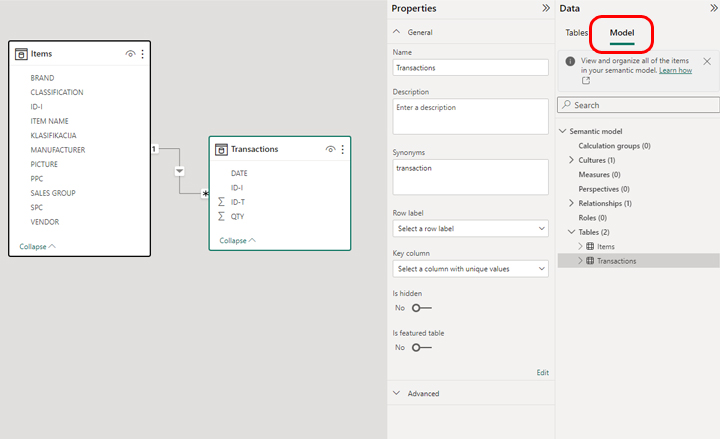Toggle the Is hidden switch
The width and height of the screenshot is (720, 439).
421,308
